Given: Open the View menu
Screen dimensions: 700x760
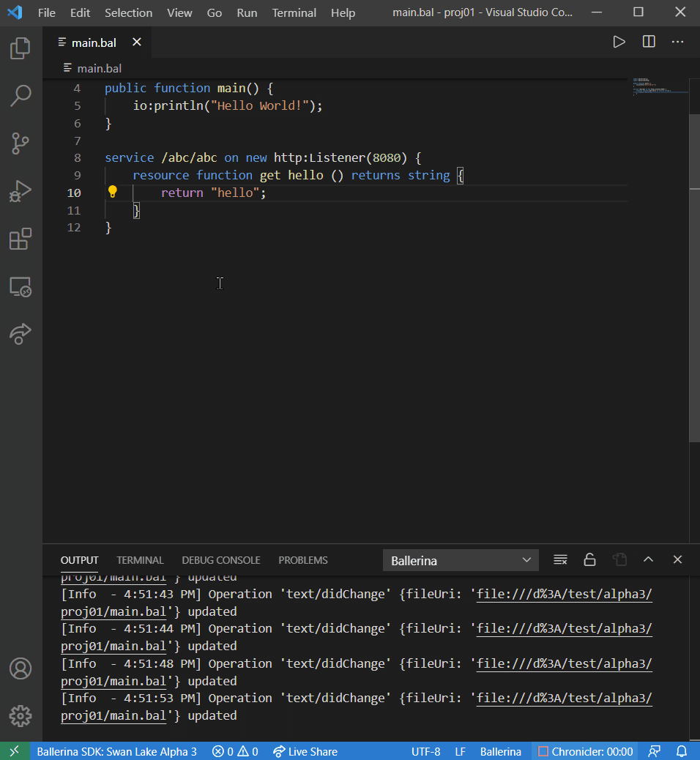Looking at the screenshot, I should 179,12.
